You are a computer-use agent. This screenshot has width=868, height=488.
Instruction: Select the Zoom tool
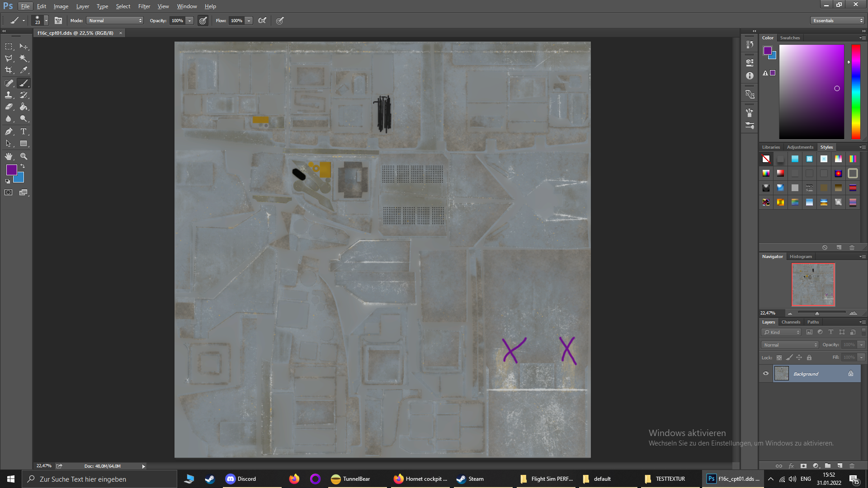24,157
